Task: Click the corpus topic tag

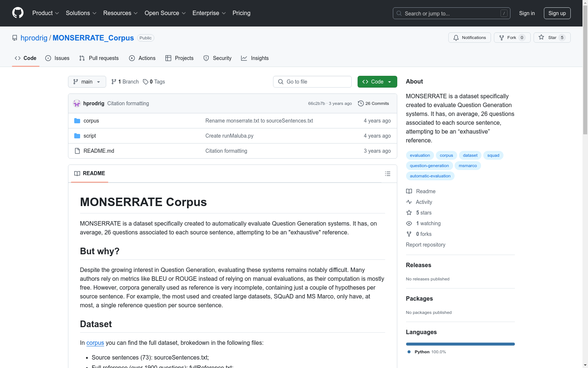Action: point(447,155)
